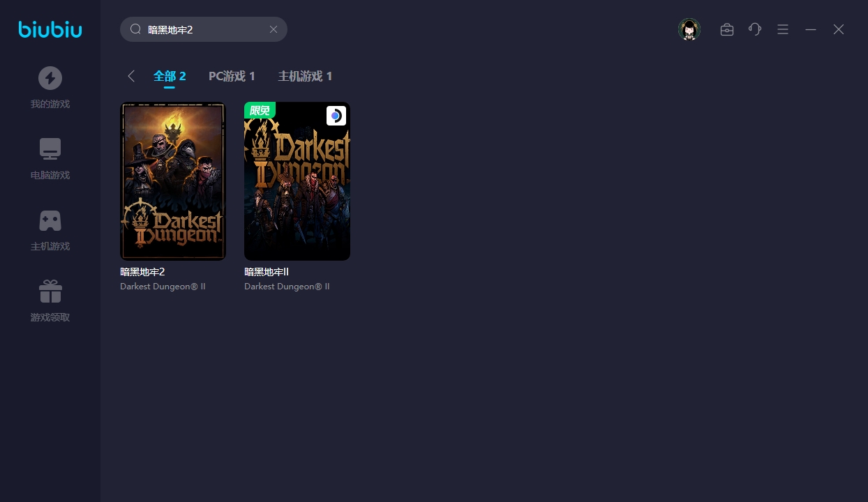Clear the search box text
868x502 pixels.
click(x=274, y=29)
